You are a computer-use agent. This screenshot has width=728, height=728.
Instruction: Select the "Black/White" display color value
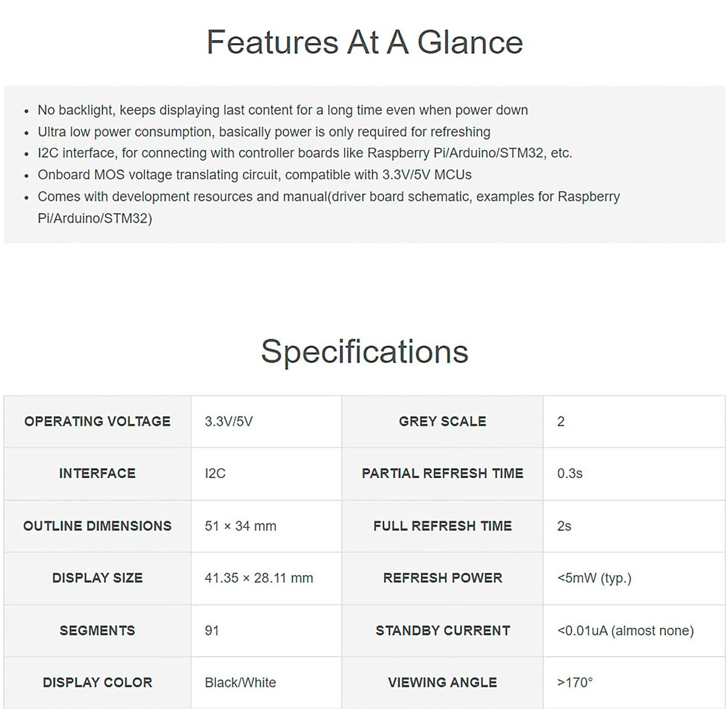[240, 683]
